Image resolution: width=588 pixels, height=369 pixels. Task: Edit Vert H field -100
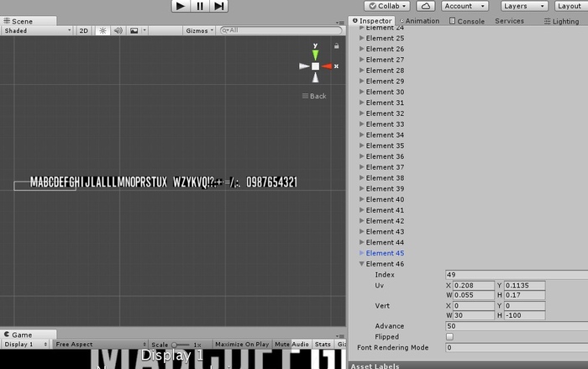click(x=525, y=316)
